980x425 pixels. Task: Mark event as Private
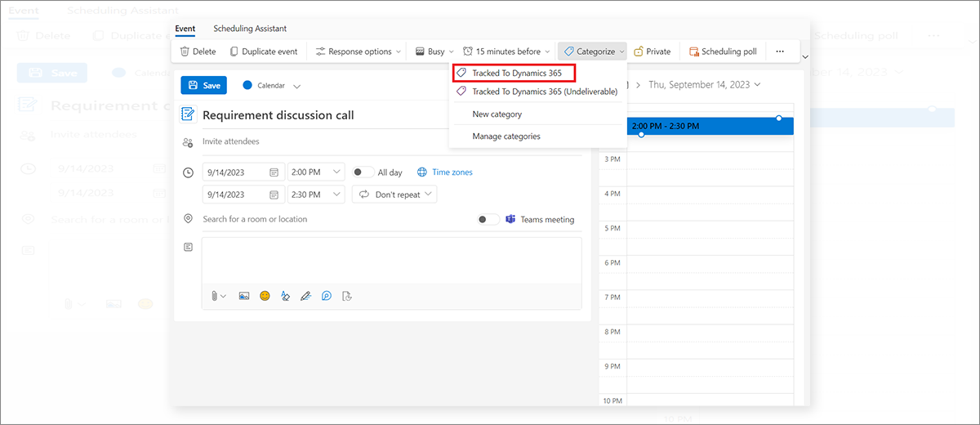click(651, 51)
